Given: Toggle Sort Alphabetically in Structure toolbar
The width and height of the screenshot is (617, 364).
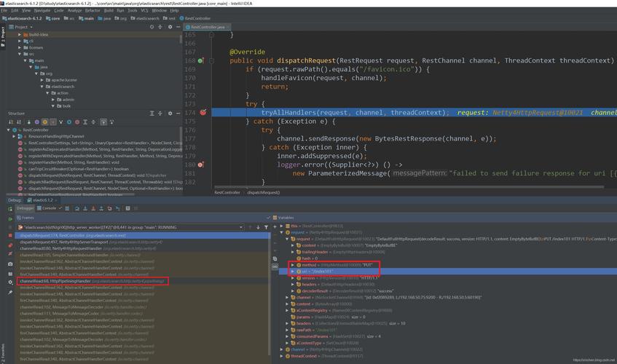Looking at the screenshot, I should [19, 122].
